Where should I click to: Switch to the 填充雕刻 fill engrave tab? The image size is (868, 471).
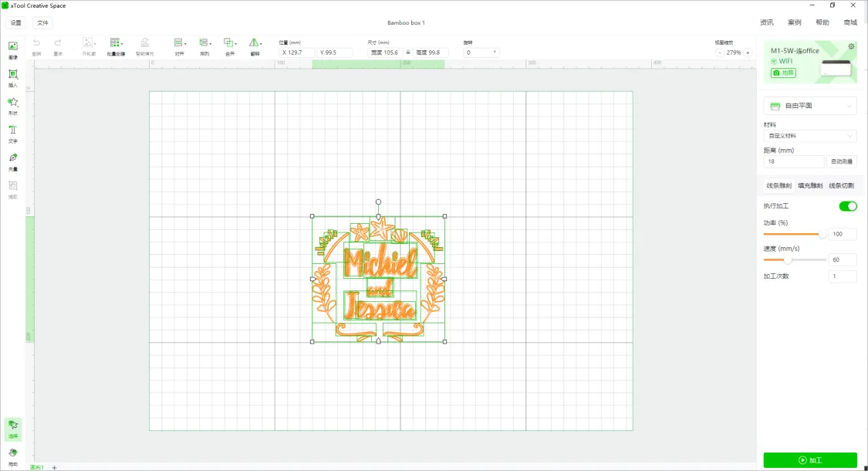click(810, 185)
